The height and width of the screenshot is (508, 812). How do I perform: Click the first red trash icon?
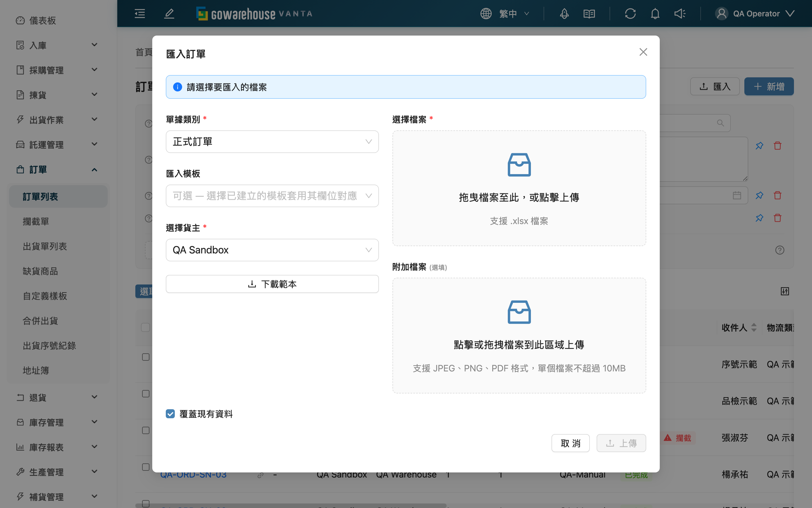click(x=777, y=145)
